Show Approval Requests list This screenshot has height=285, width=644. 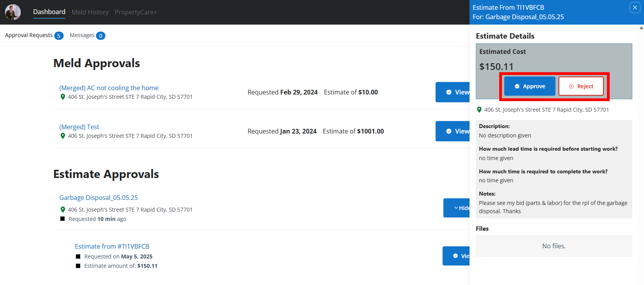tap(34, 36)
